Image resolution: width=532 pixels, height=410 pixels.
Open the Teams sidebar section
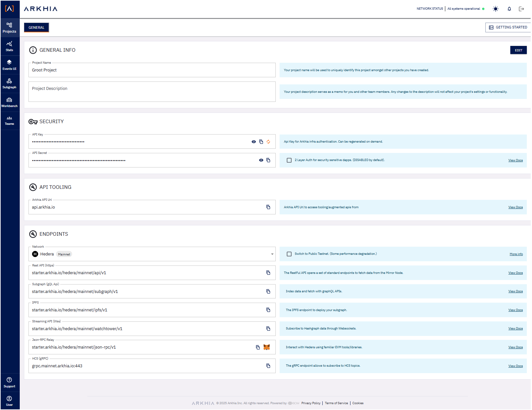click(x=9, y=121)
